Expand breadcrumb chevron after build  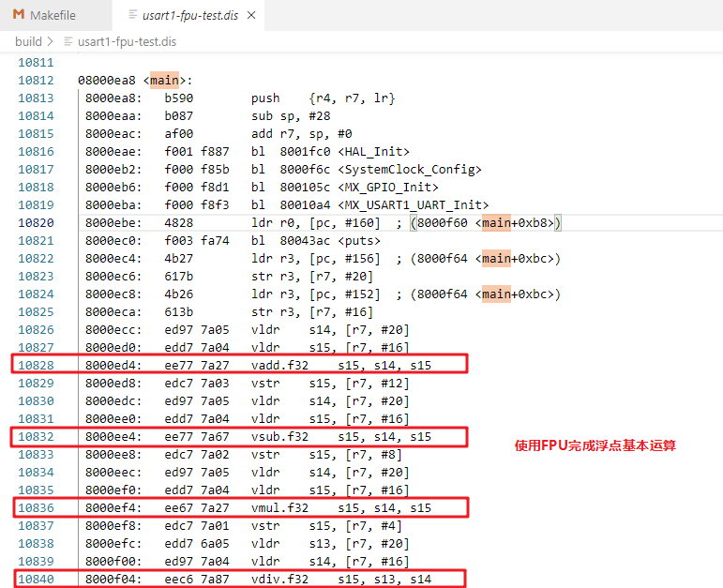click(51, 41)
